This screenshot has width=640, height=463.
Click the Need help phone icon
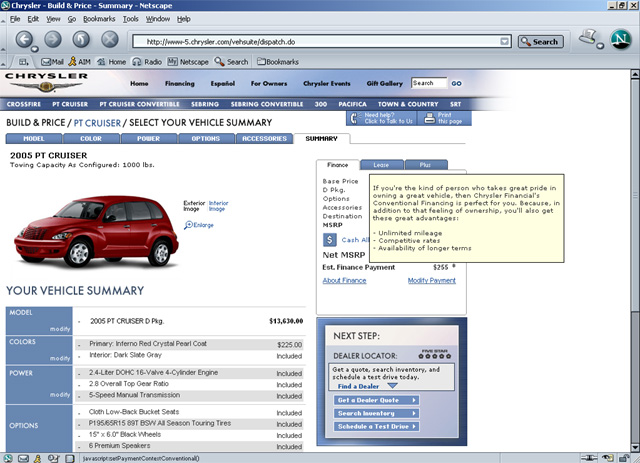[x=354, y=118]
